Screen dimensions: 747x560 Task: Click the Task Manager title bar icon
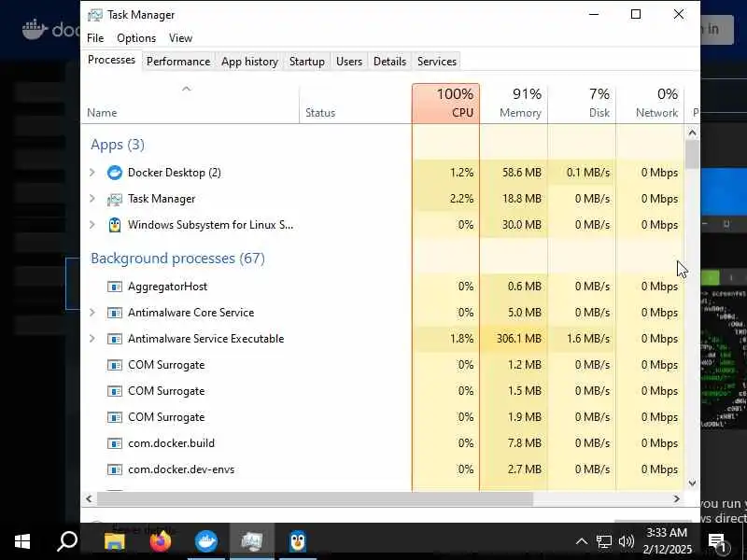(95, 15)
